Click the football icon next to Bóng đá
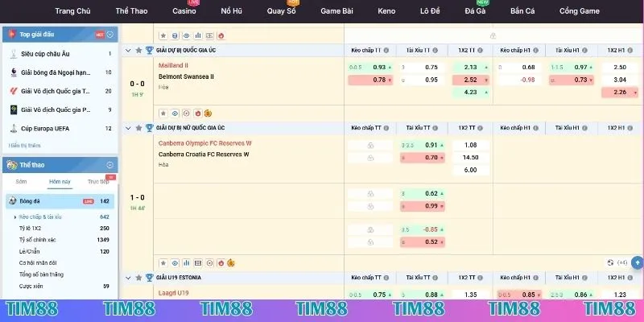This screenshot has height=322, width=644. (13, 200)
